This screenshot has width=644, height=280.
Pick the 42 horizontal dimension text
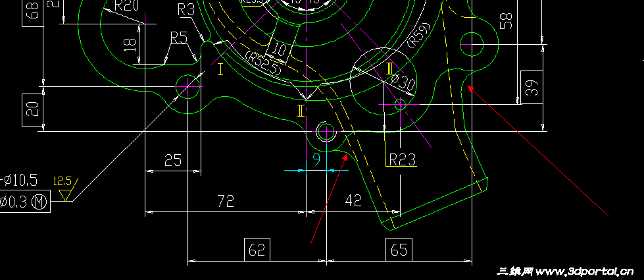click(x=353, y=201)
